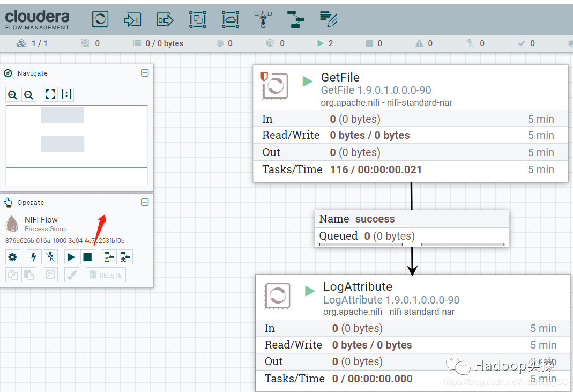This screenshot has width=573, height=392.
Task: Click the Create Template icon
Action: tap(109, 257)
